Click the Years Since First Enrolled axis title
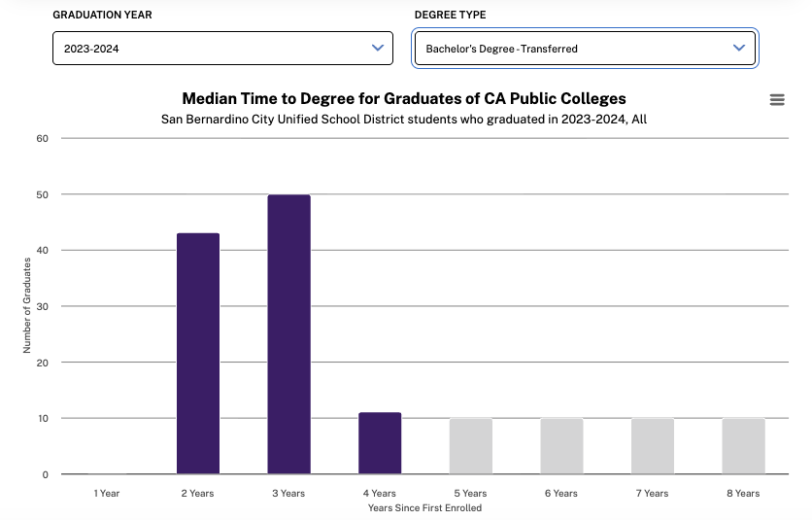812x520 pixels. click(x=424, y=507)
